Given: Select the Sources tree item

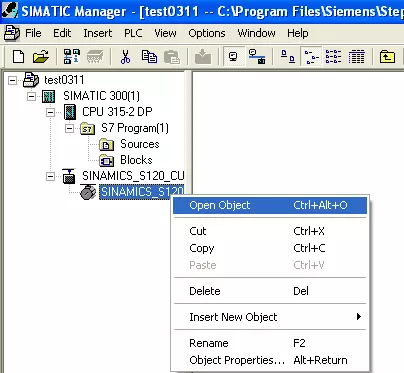Looking at the screenshot, I should click(140, 144).
